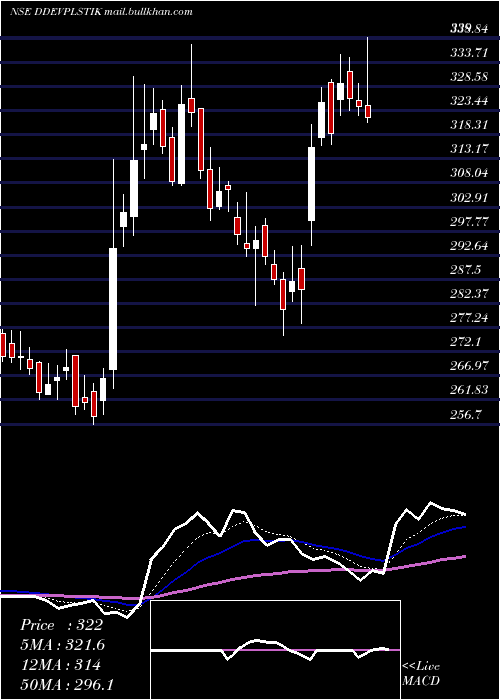This screenshot has width=500, height=700.
Task: Click the MACD inset chart panel
Action: coord(275,650)
